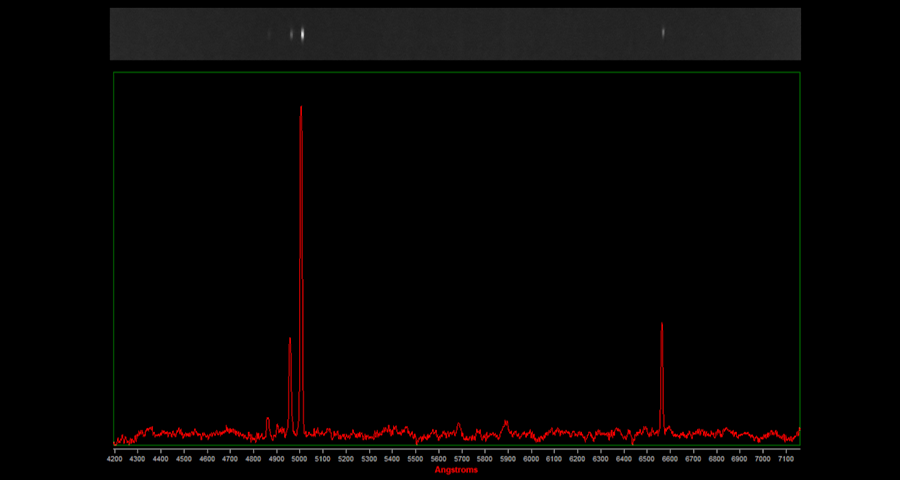
Task: Click the brightest spot in the spectrum strip
Action: (302, 33)
